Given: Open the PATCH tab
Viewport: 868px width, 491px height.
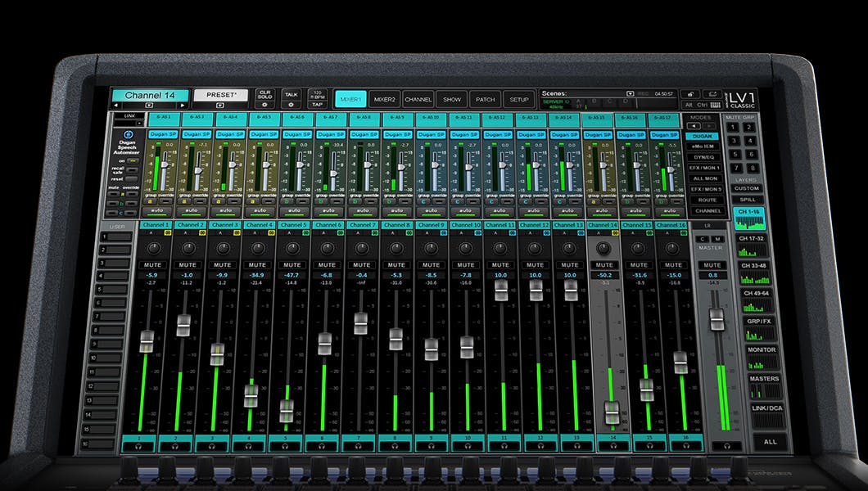Looking at the screenshot, I should pos(485,99).
